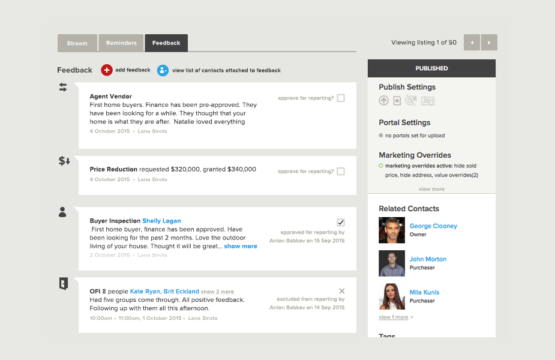Click the Buyer Inspection person icon
The width and height of the screenshot is (555, 360).
pos(62,212)
